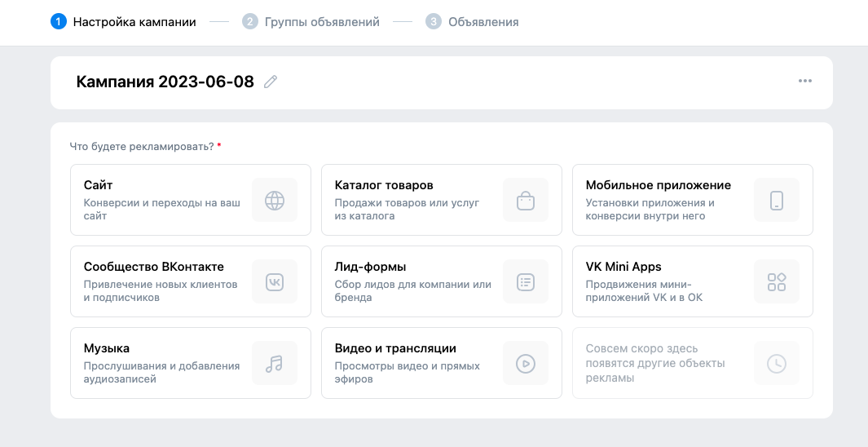This screenshot has width=868, height=447.
Task: Click the step 2 number badge
Action: tap(250, 22)
